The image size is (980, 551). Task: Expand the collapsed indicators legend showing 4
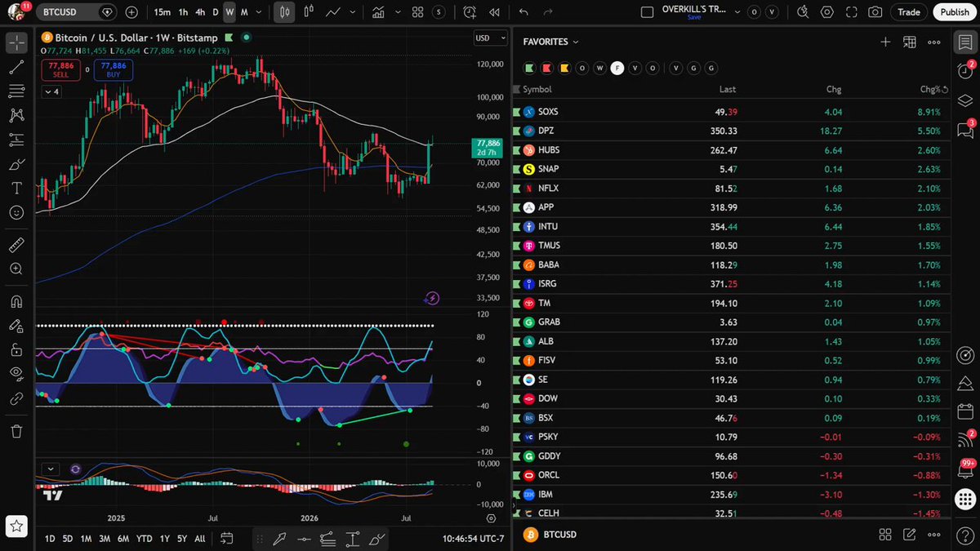(x=51, y=91)
